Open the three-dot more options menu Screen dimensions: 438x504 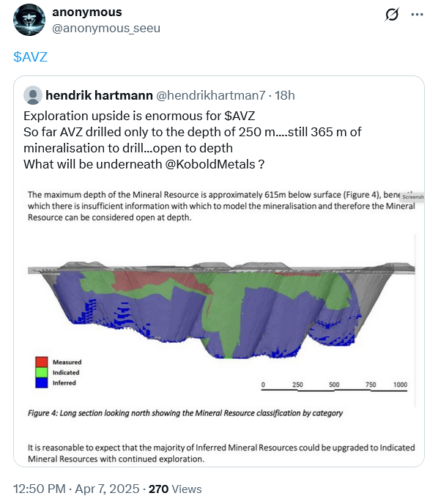pyautogui.click(x=417, y=15)
